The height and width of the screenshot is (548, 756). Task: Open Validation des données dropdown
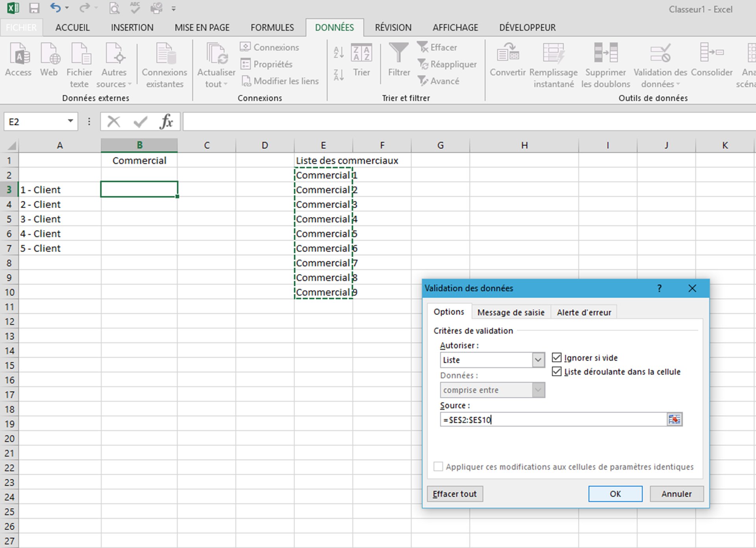coord(678,84)
